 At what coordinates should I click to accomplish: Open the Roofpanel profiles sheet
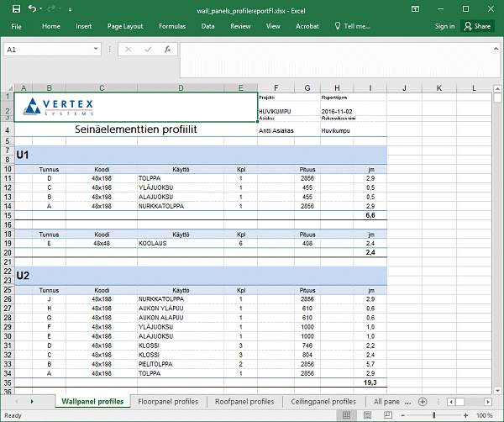(x=244, y=402)
